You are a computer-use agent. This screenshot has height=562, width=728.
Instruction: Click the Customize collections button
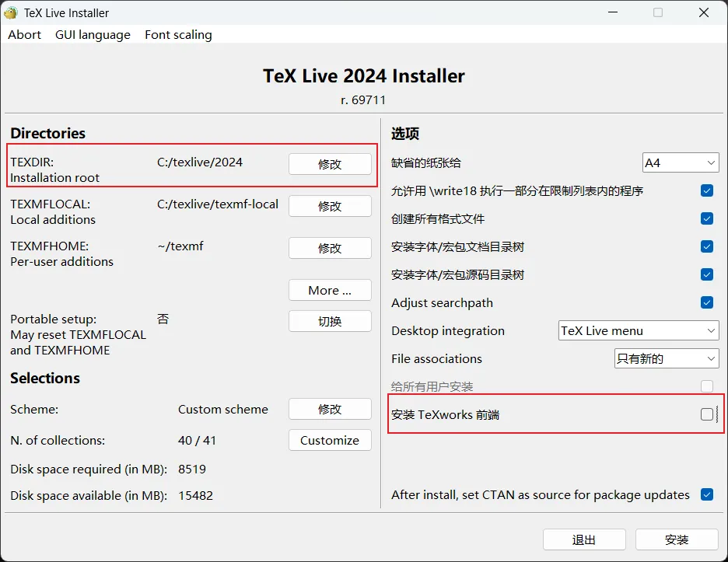click(330, 440)
